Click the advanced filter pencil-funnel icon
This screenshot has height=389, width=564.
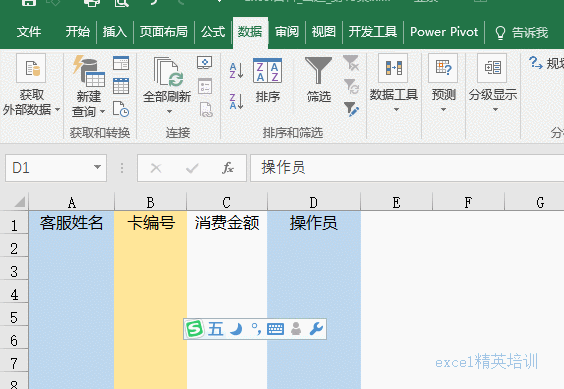click(x=351, y=109)
